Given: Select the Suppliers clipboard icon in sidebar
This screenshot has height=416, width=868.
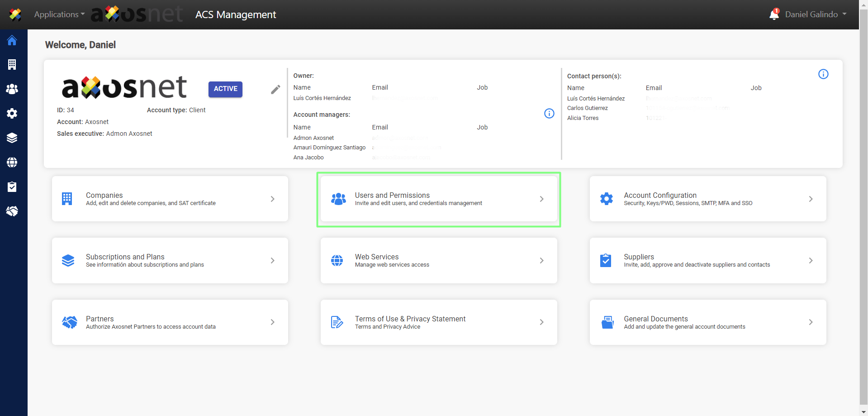Looking at the screenshot, I should coord(12,187).
